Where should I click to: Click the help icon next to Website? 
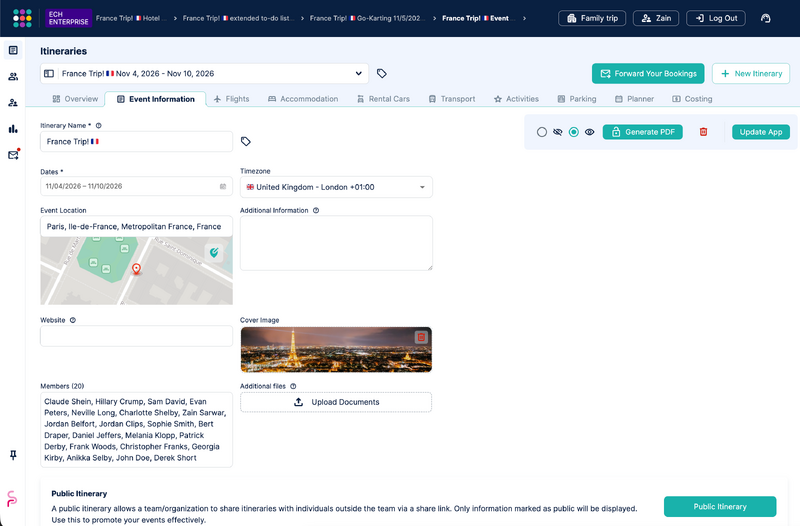pos(72,320)
